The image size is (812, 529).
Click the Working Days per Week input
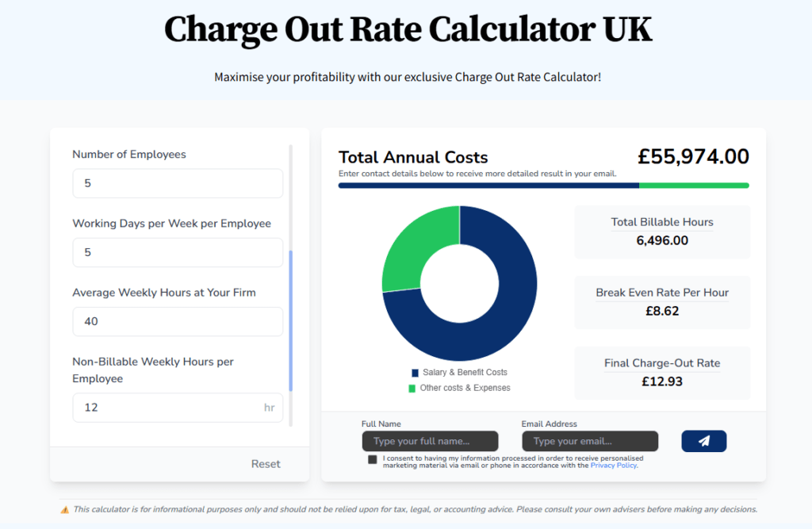point(178,251)
